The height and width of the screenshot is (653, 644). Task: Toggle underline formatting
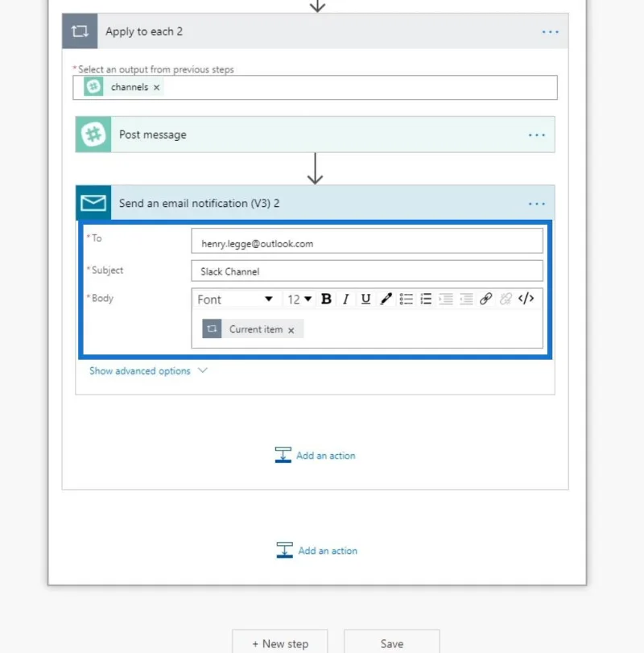tap(365, 299)
